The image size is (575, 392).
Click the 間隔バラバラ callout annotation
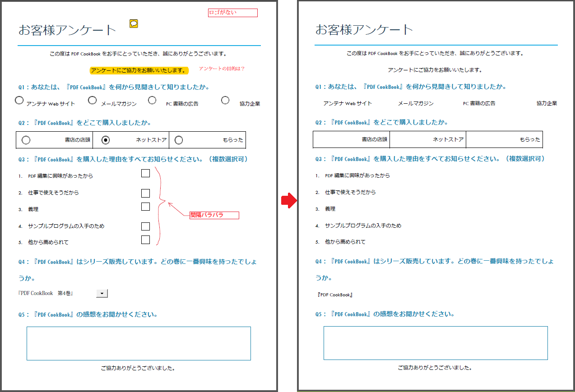point(214,215)
